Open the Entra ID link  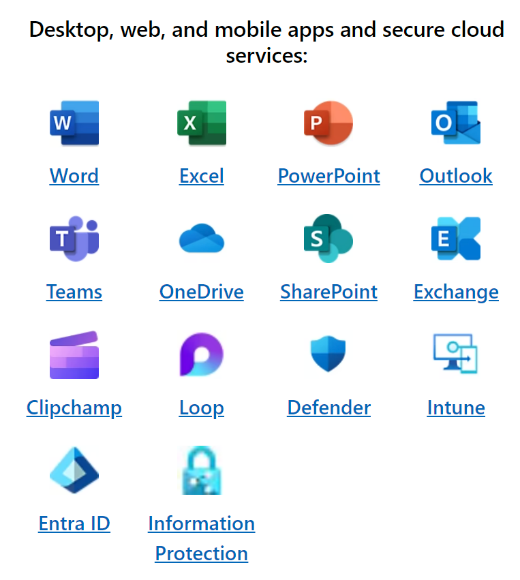pyautogui.click(x=74, y=524)
